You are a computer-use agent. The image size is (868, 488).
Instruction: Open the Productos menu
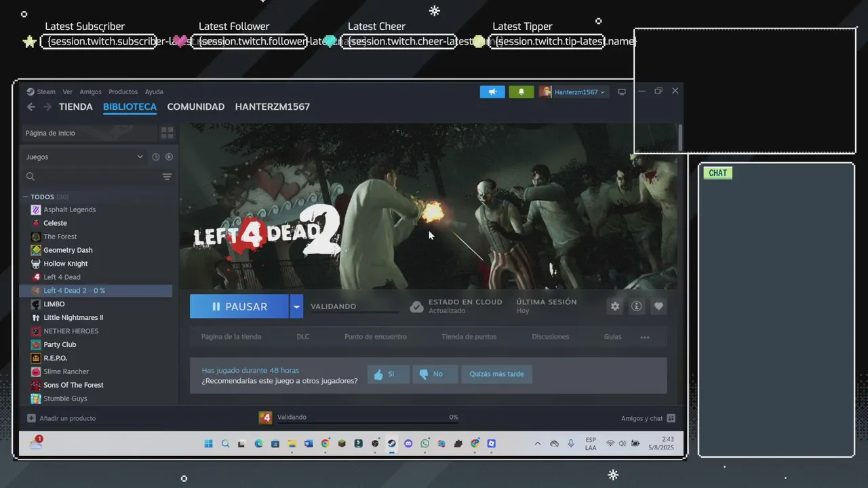pos(123,91)
